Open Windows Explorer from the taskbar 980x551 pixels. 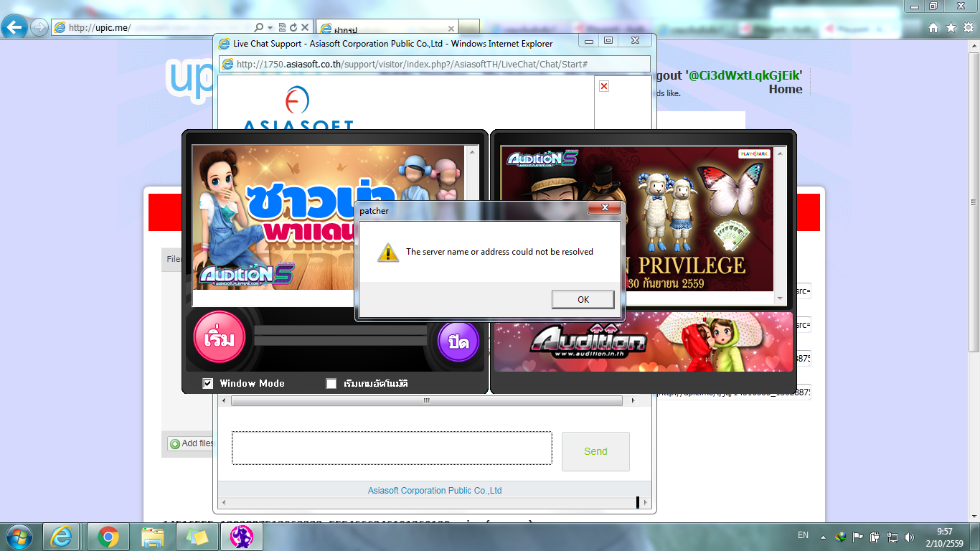(x=154, y=537)
